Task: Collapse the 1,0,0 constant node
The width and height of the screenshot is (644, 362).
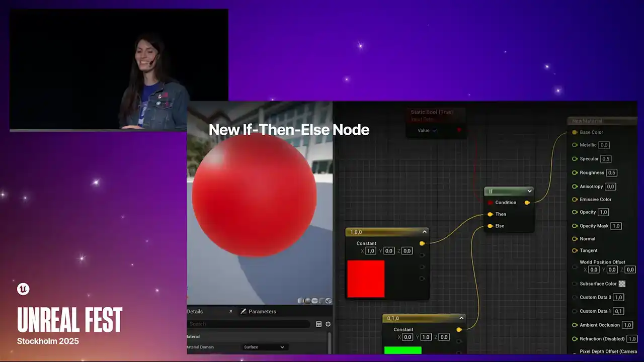Action: pyautogui.click(x=424, y=232)
